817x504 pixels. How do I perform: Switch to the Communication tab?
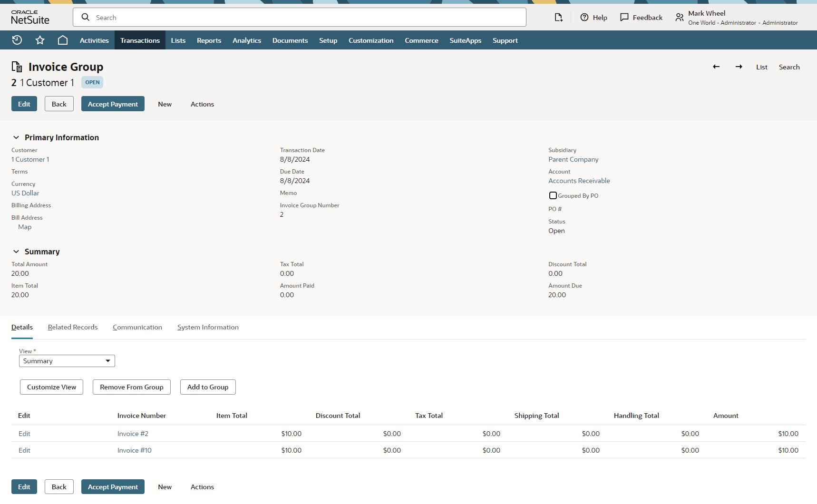coord(137,327)
